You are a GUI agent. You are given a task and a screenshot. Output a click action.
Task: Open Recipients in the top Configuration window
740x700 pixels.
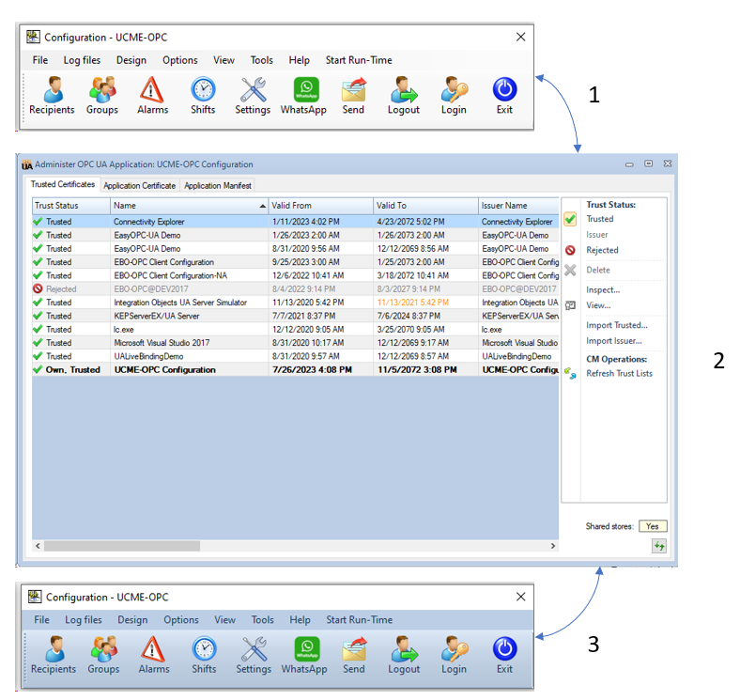pyautogui.click(x=52, y=96)
